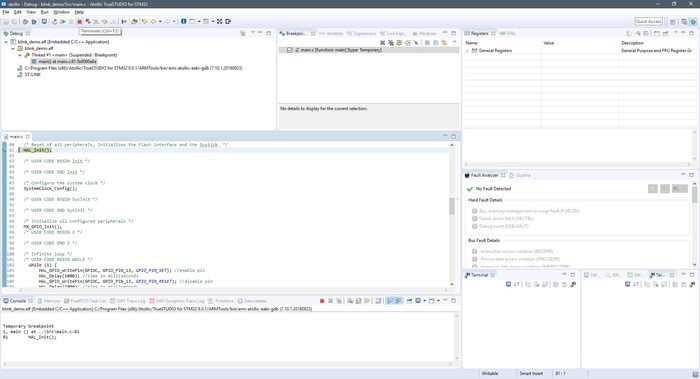Switch to the Outline tab
The height and width of the screenshot is (379, 700).
[521, 175]
